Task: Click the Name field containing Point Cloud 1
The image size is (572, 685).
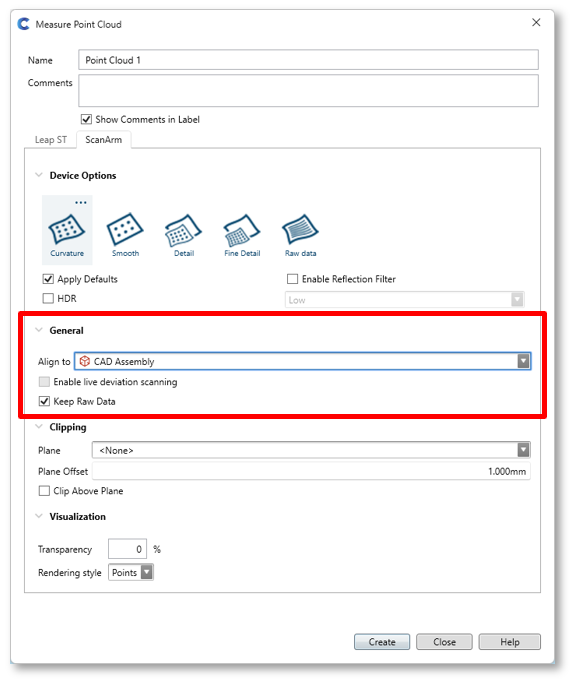Action: 309,60
